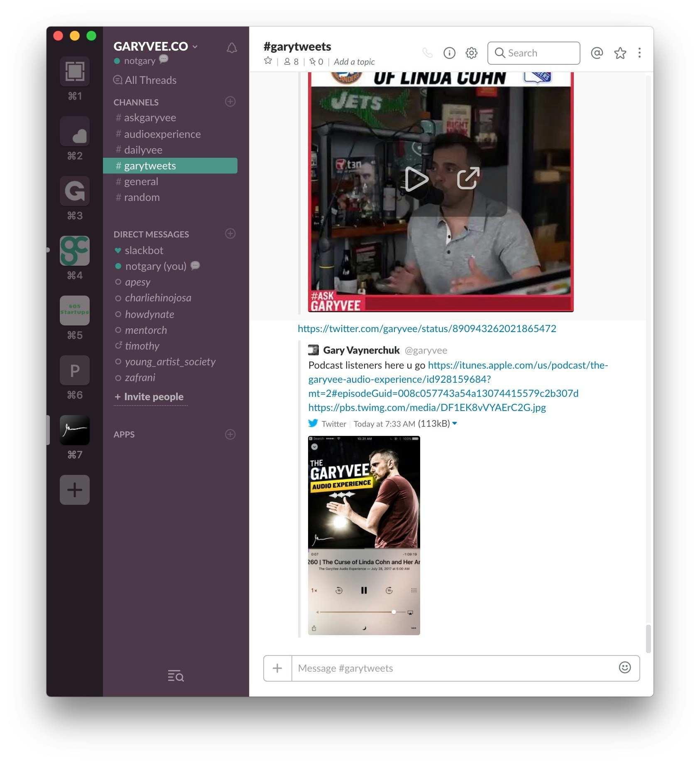Star the #garytweets channel
700x763 pixels.
pyautogui.click(x=268, y=61)
